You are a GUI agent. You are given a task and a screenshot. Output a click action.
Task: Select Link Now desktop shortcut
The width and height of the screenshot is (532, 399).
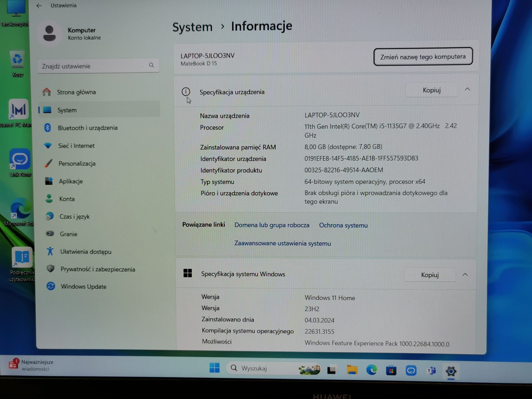(20, 163)
